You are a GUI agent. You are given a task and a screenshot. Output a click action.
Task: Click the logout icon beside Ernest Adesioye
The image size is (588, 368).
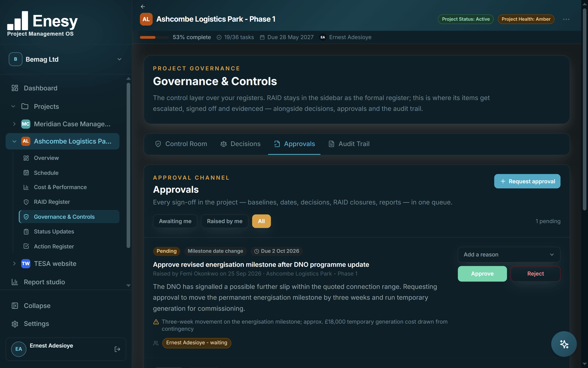(117, 349)
